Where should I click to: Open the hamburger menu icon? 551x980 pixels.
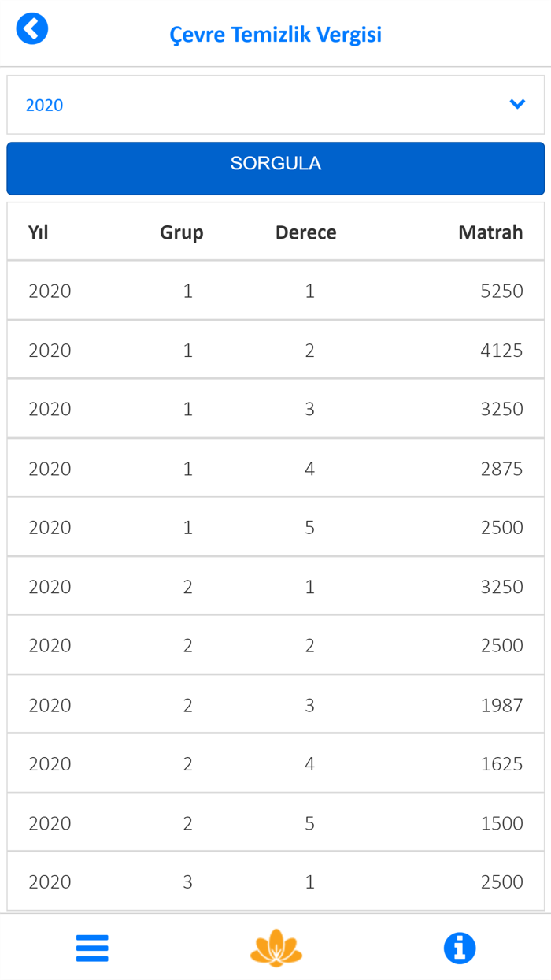(x=92, y=948)
